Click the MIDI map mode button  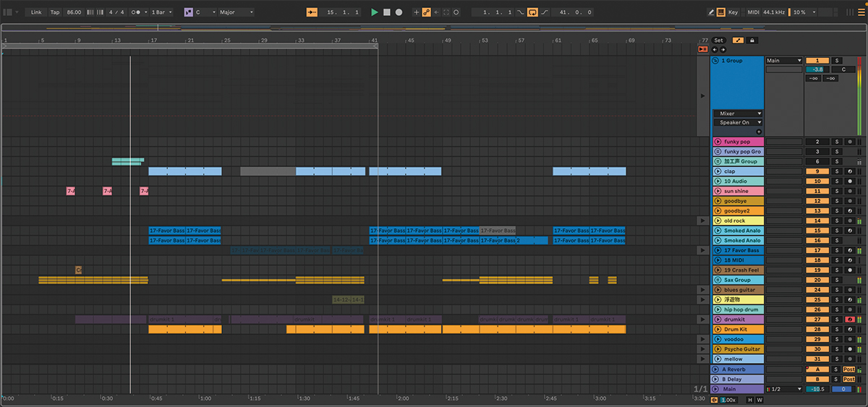[753, 12]
